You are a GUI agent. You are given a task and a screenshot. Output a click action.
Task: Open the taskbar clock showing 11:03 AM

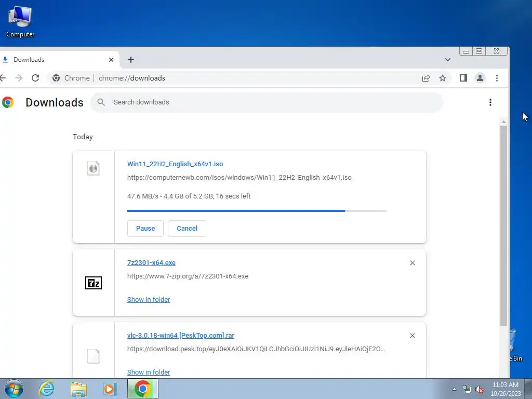click(x=505, y=389)
